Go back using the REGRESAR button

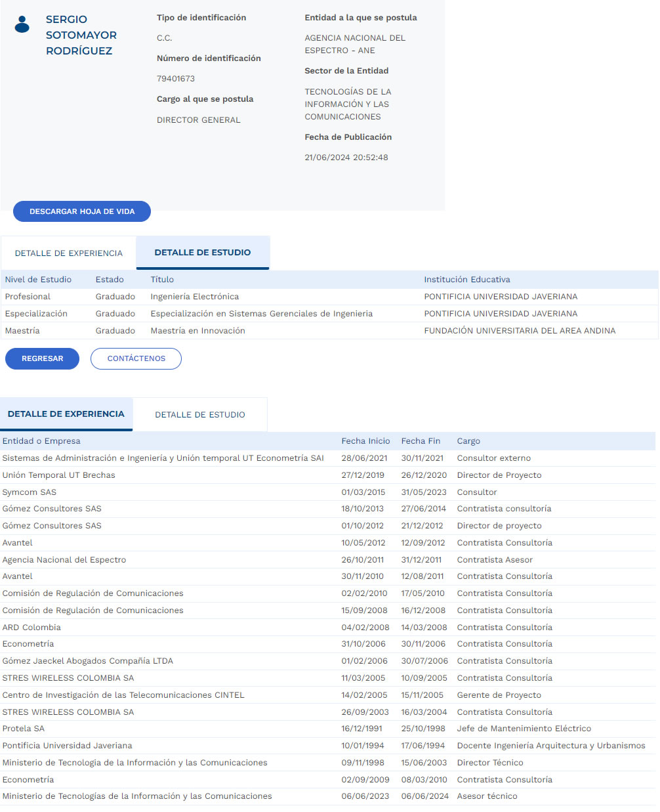click(x=42, y=358)
